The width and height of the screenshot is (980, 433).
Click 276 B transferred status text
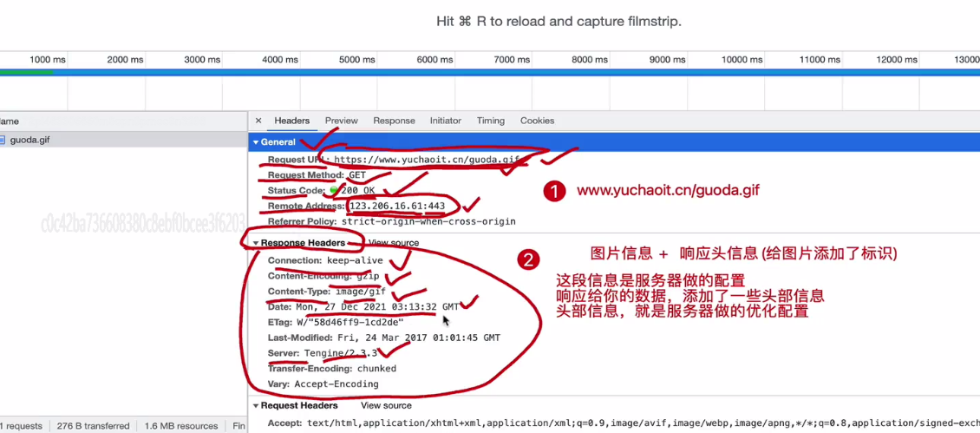click(93, 426)
